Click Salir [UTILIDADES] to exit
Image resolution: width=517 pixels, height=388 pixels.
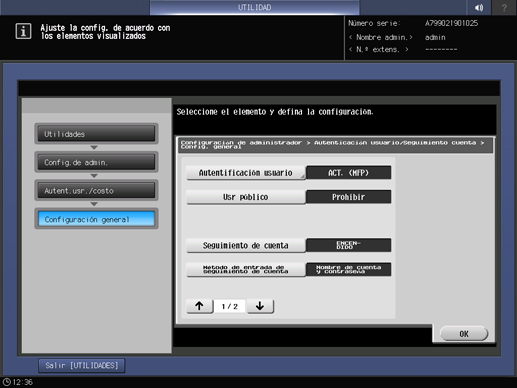tap(82, 366)
